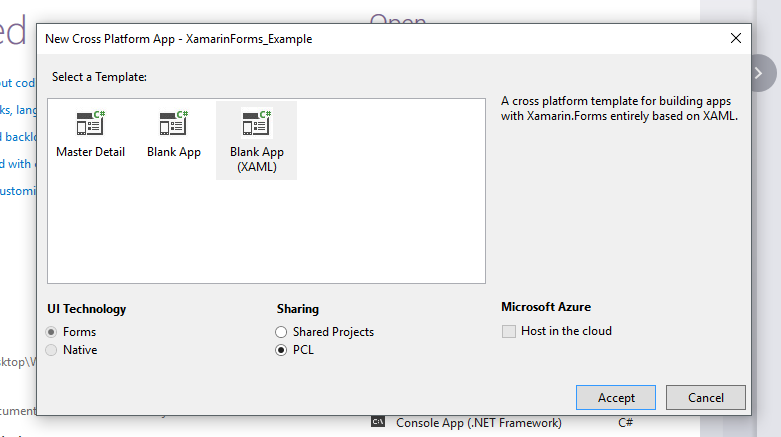Image resolution: width=781 pixels, height=437 pixels.
Task: Click the right arrow circle behind dialog
Action: [x=762, y=73]
